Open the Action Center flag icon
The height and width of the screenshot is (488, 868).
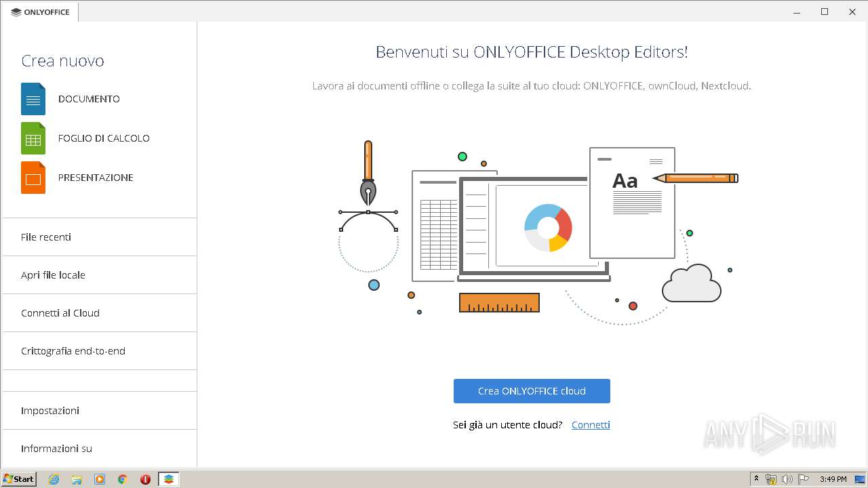(x=804, y=479)
